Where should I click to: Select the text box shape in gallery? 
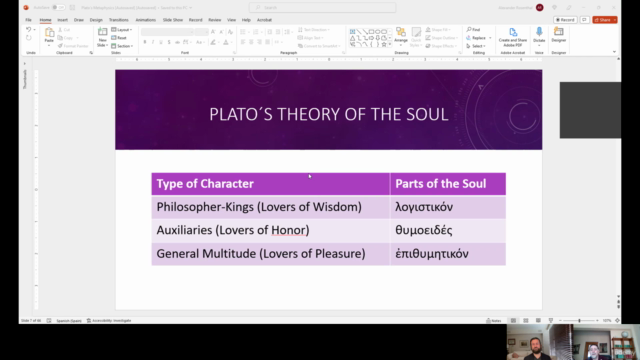[x=352, y=31]
